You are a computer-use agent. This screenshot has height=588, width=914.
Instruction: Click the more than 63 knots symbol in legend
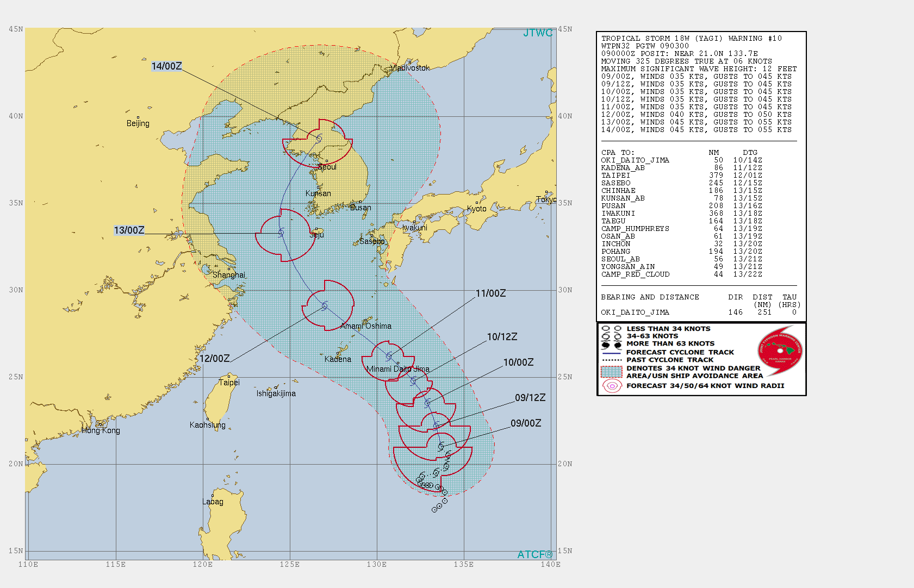click(x=612, y=345)
